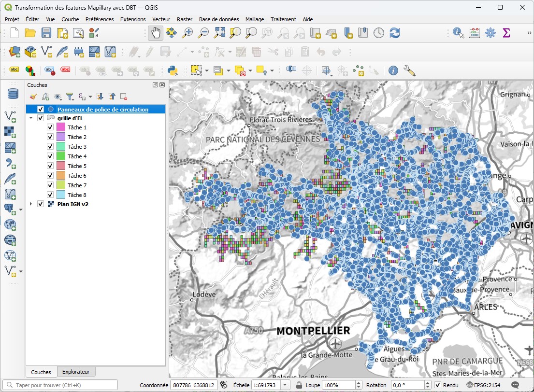The image size is (534, 392).
Task: Toggle mouse extents display icon
Action: (x=223, y=385)
